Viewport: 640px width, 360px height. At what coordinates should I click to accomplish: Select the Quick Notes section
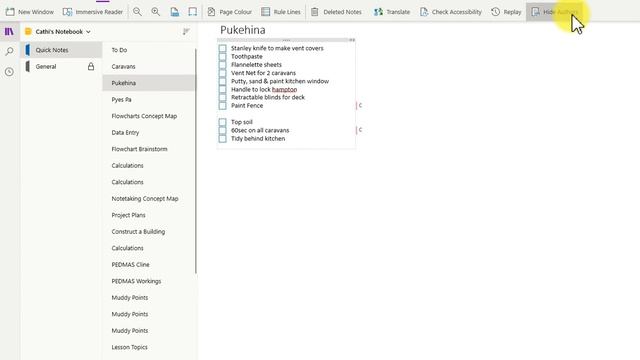coord(61,50)
